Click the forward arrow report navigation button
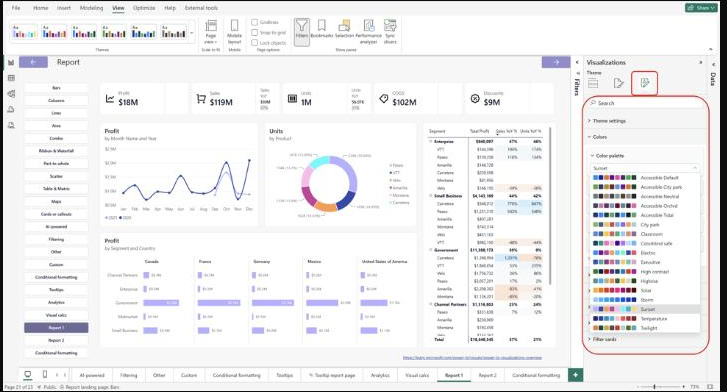The width and height of the screenshot is (727, 392). [556, 62]
